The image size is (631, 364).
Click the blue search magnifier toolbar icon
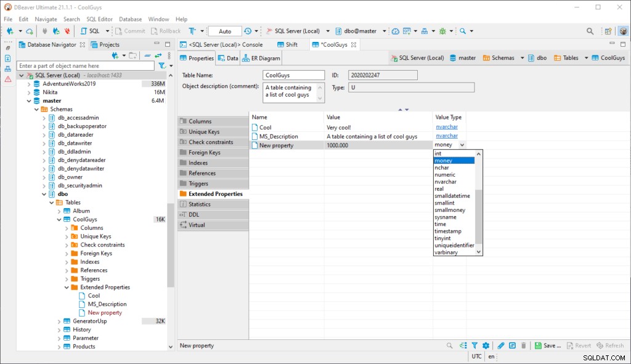pos(463,31)
